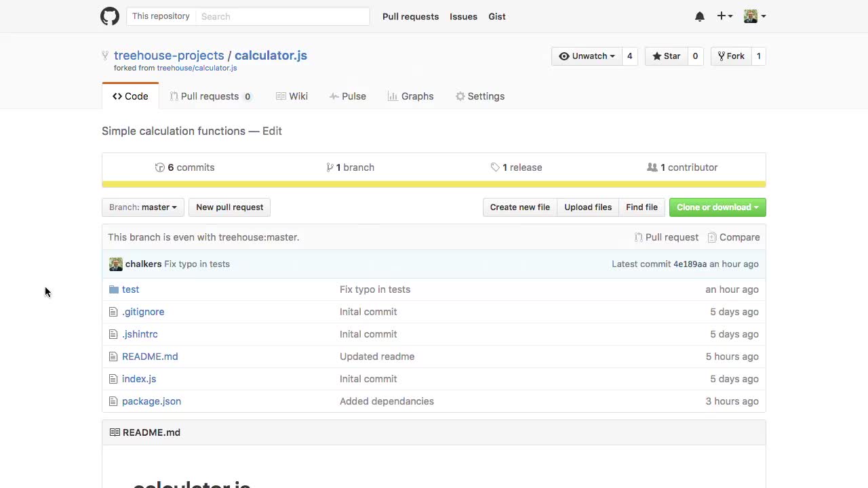Open the Pulse tab
Image resolution: width=868 pixels, height=488 pixels.
(347, 96)
